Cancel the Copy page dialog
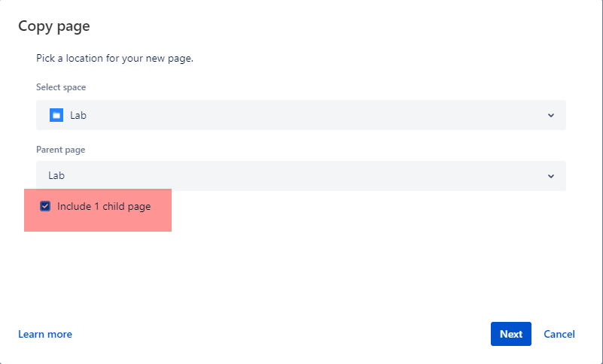 point(559,334)
